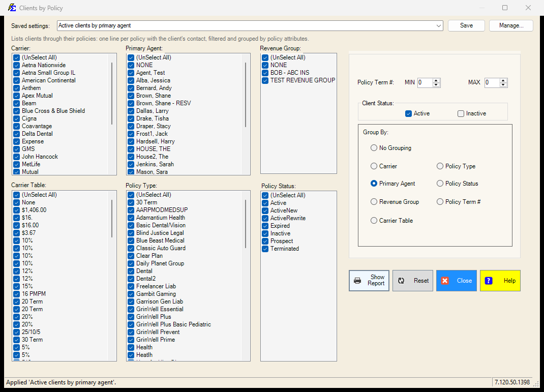Screen dimensions: 544x392
Task: Uncheck Brown, Shane - RESV agent
Action: pos(131,103)
